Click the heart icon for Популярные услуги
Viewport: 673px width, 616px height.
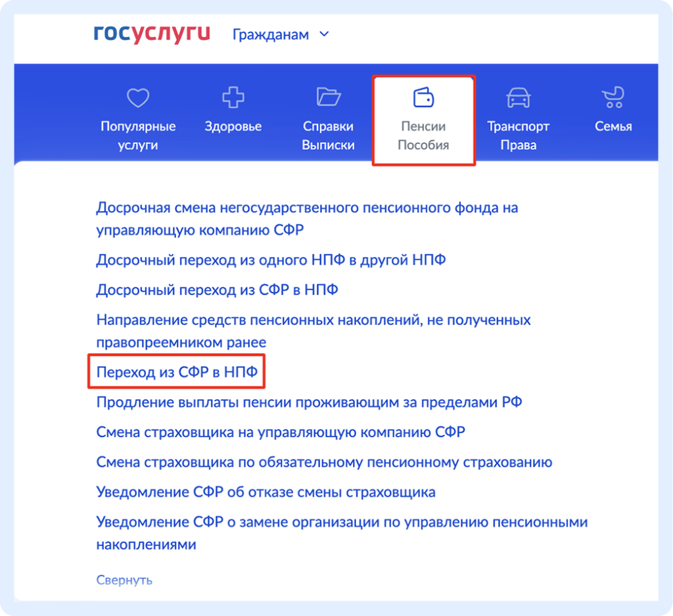[138, 97]
